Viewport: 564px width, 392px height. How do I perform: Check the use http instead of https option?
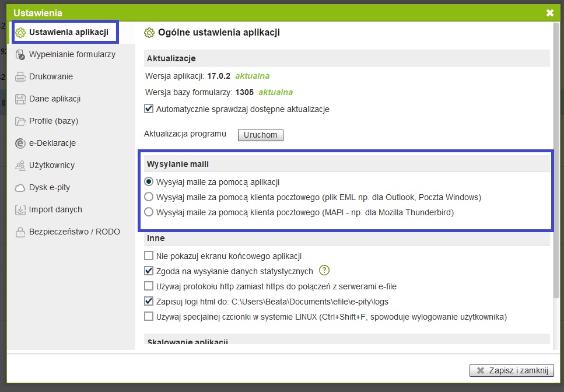click(x=149, y=286)
